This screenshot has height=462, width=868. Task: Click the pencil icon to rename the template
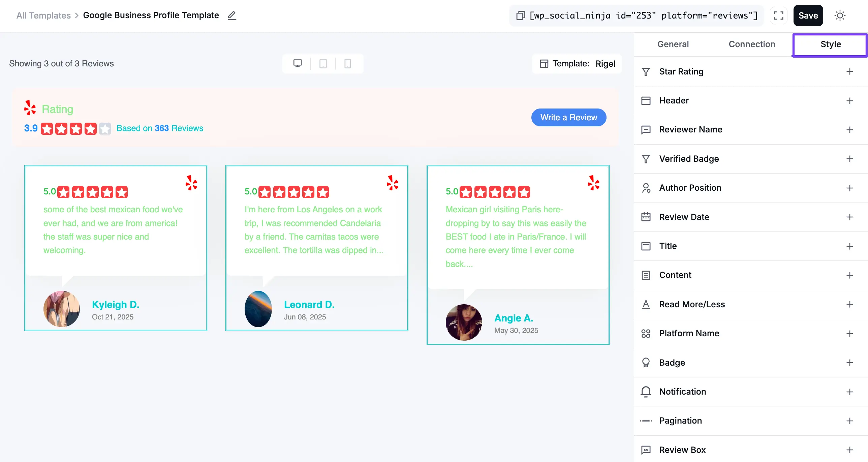pyautogui.click(x=232, y=16)
